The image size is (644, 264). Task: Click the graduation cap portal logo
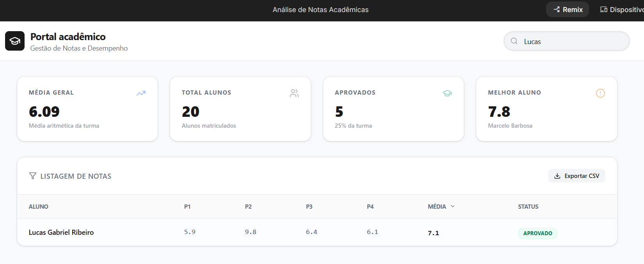[x=15, y=41]
